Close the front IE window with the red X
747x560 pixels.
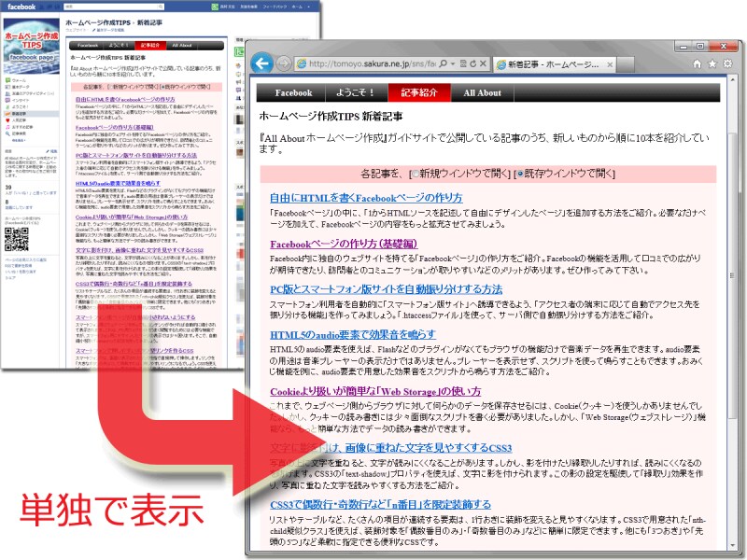pos(723,46)
